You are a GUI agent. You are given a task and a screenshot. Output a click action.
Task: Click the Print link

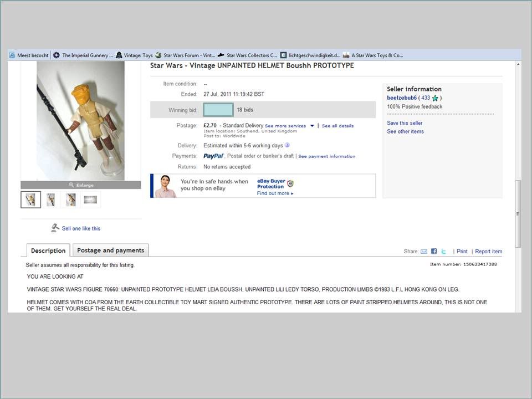[462, 252]
